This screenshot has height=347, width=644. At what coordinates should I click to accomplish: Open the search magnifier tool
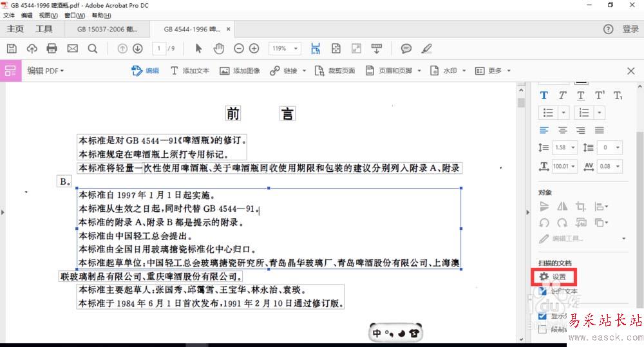pyautogui.click(x=92, y=48)
